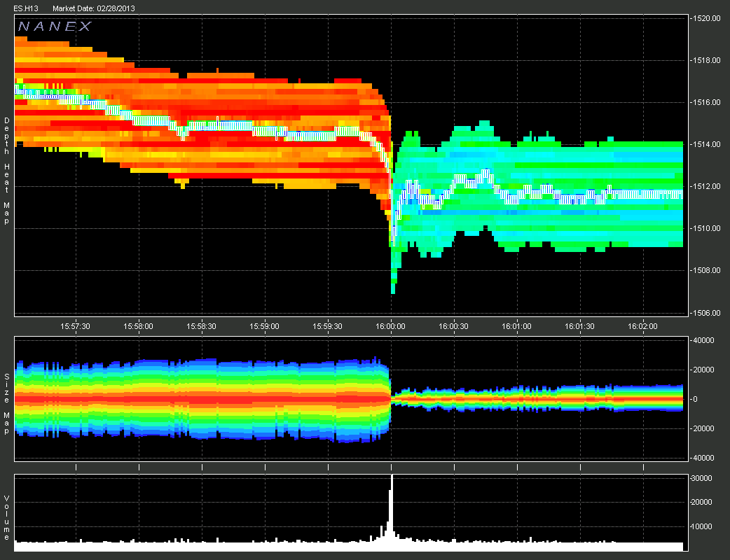The width and height of the screenshot is (730, 560).
Task: Click the vertical Volume axis title
Action: pyautogui.click(x=6, y=518)
